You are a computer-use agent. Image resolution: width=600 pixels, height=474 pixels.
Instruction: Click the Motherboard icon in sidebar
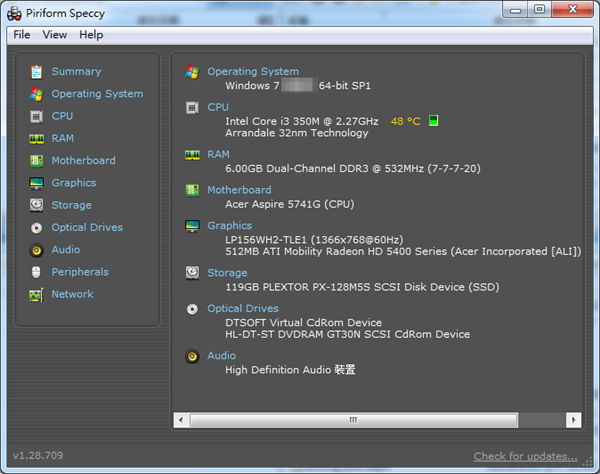click(x=37, y=161)
